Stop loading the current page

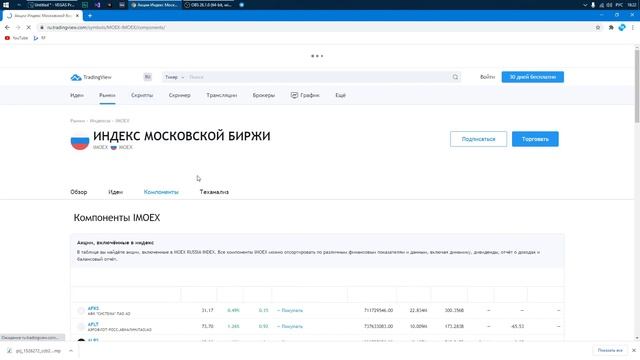pyautogui.click(x=28, y=27)
